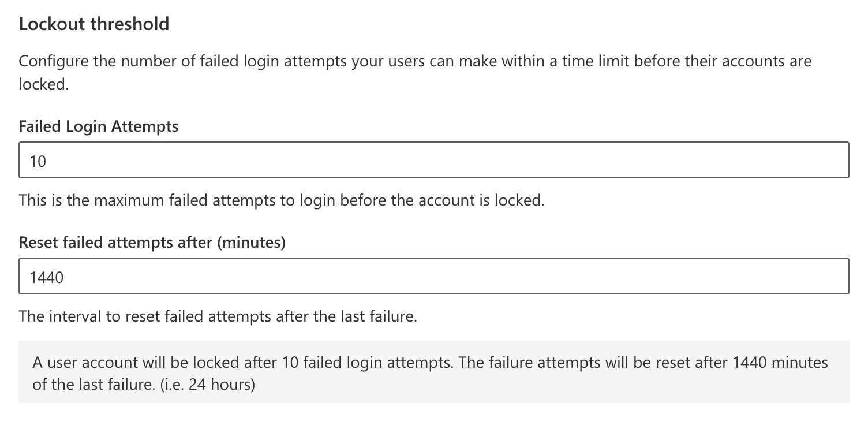Click "1440 minutes" in the gray summary box
868x425 pixels.
tap(780, 363)
